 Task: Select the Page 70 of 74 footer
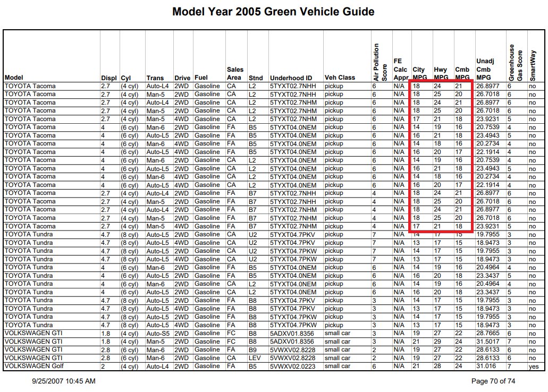[493, 381]
